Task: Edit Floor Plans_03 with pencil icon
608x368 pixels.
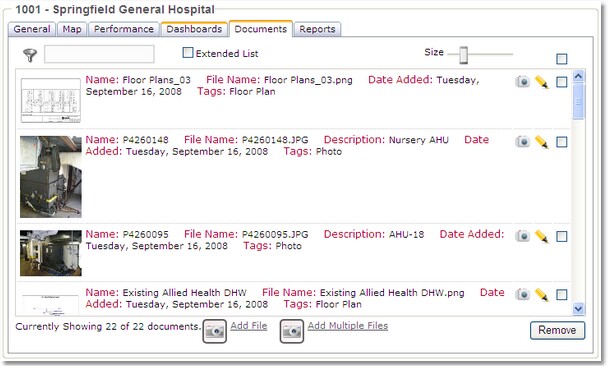Action: pyautogui.click(x=542, y=82)
